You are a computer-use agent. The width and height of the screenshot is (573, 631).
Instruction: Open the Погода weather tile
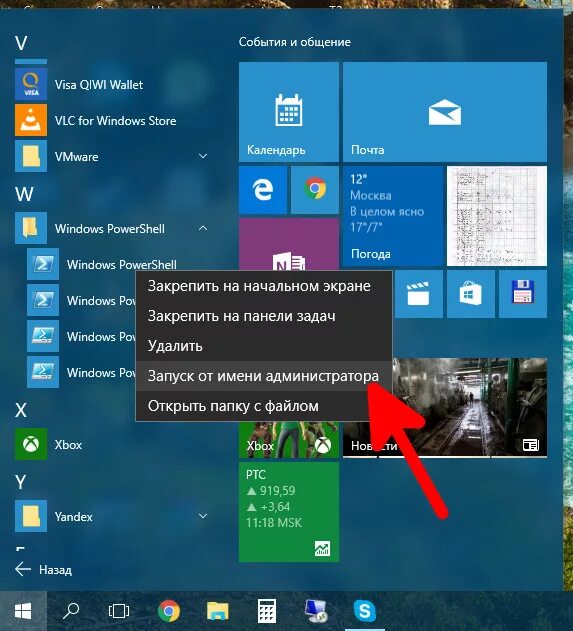tap(393, 216)
